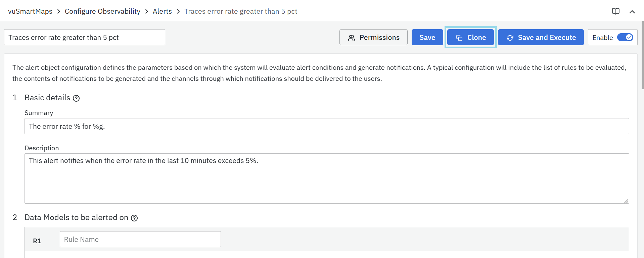The width and height of the screenshot is (644, 258).
Task: Click into the Description textarea
Action: 326,178
